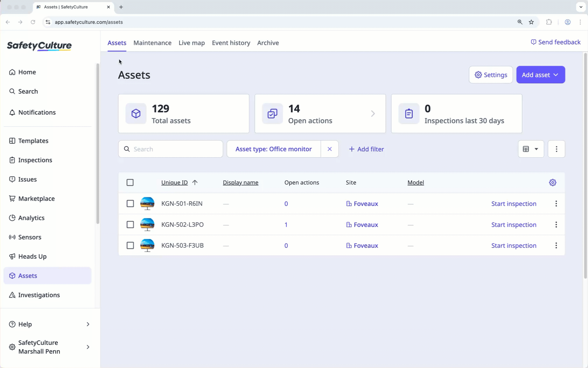This screenshot has width=588, height=368.
Task: Check the box for KGN-503-F3UB
Action: click(130, 245)
